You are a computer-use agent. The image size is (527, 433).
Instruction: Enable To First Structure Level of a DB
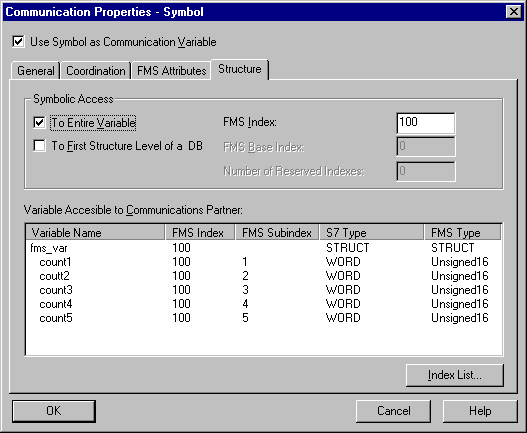click(39, 146)
